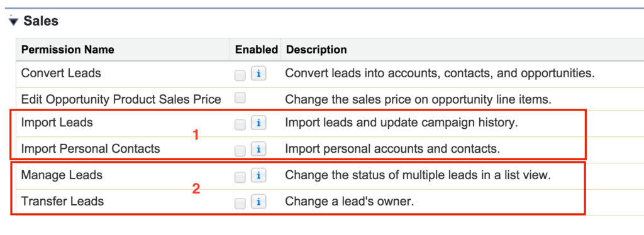Screen dimensions: 644x235
Task: Select the Description column header
Action: click(316, 50)
